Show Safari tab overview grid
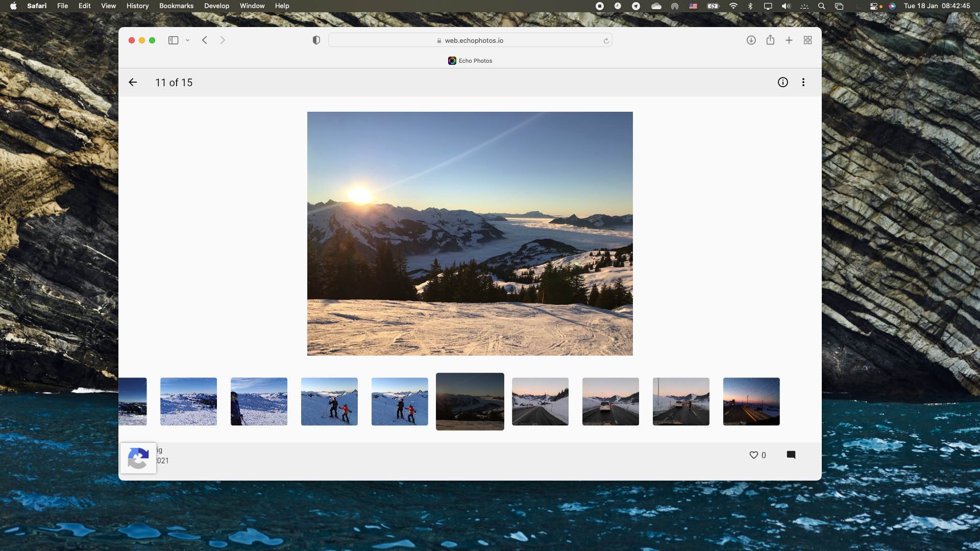 (807, 40)
